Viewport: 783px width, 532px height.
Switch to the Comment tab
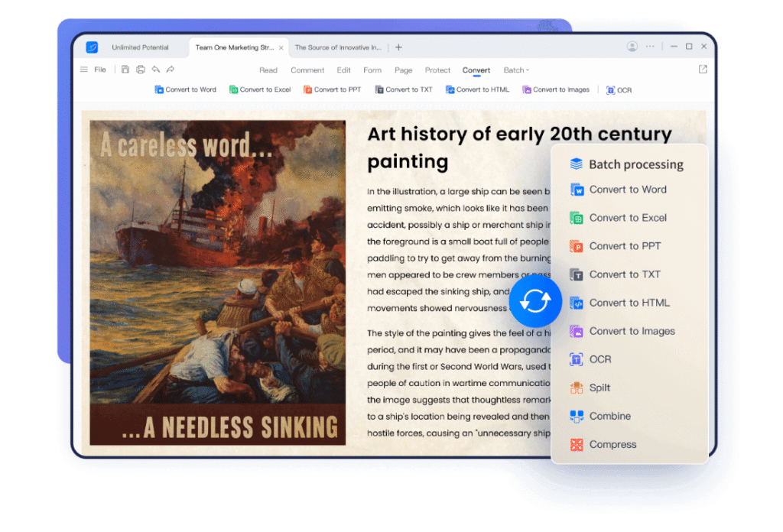(307, 70)
